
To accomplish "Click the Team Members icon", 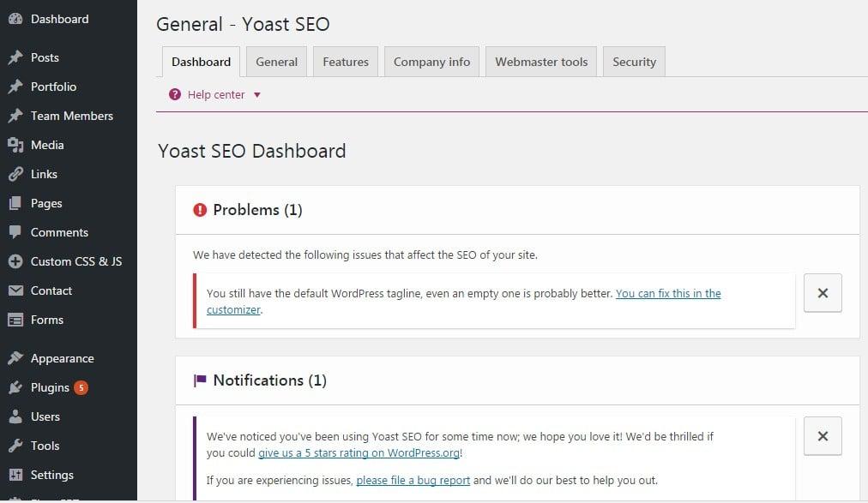I will coord(15,116).
